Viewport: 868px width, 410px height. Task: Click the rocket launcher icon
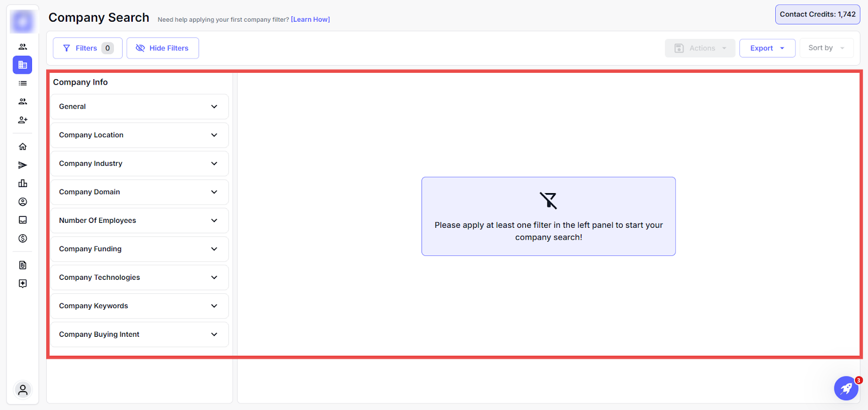point(846,388)
